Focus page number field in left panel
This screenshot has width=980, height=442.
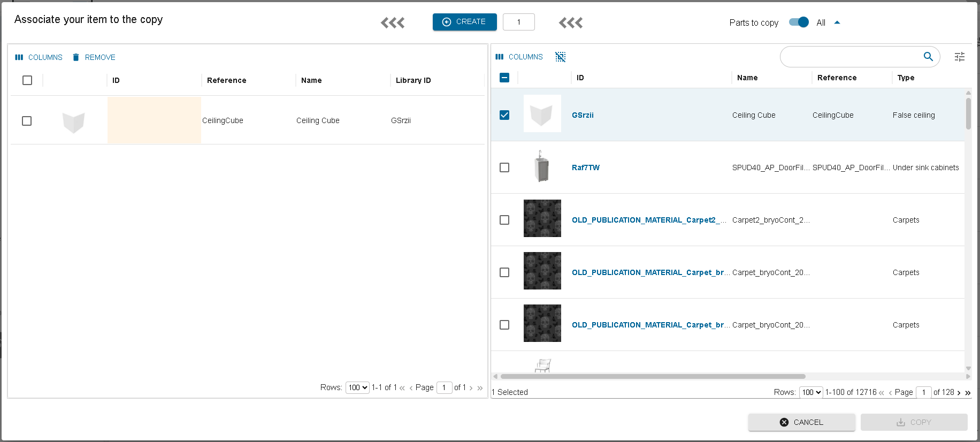[444, 387]
